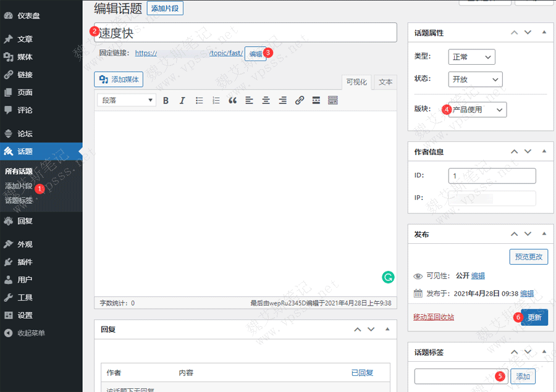556x392 pixels.
Task: Insert the Read More tag
Action: [x=316, y=101]
